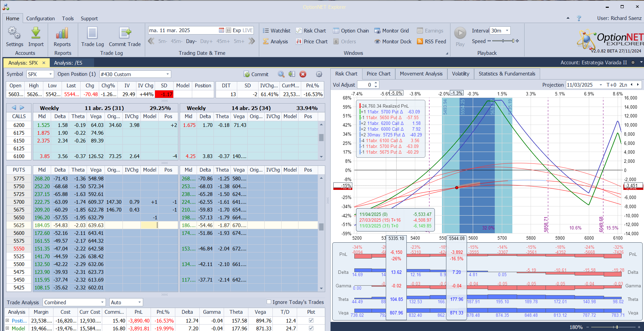Click the Commit button
Viewport: 644px width, 331px height.
coord(256,74)
